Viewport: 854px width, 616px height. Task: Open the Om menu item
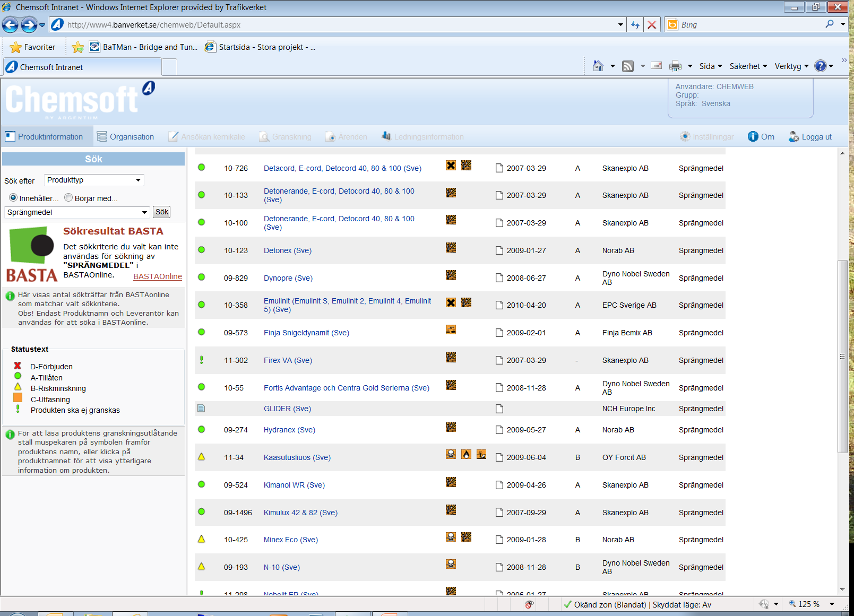click(761, 136)
